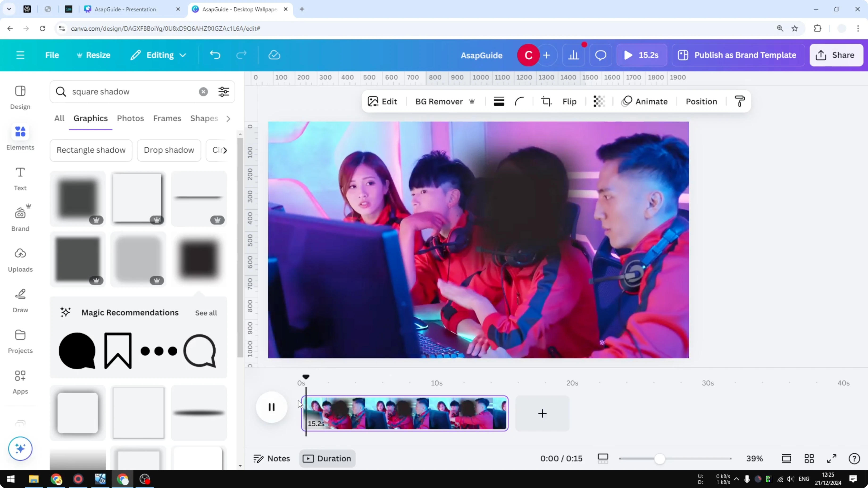Switch to the Photos tab
The height and width of the screenshot is (488, 868).
(130, 118)
